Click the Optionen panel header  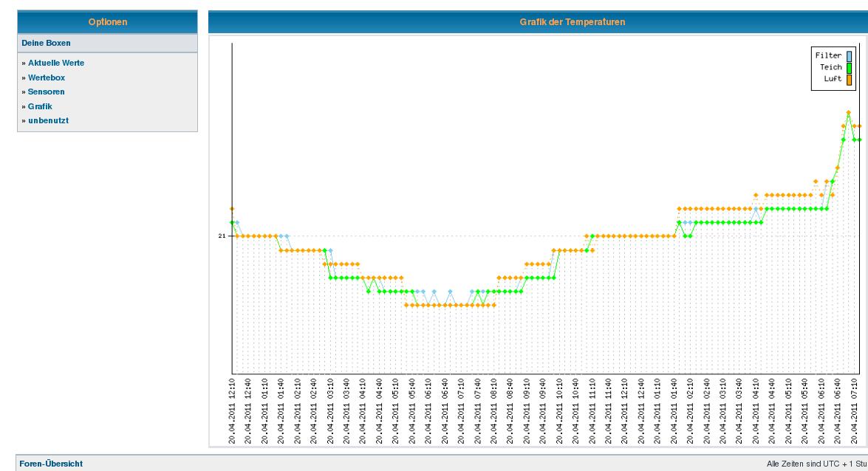coord(107,22)
